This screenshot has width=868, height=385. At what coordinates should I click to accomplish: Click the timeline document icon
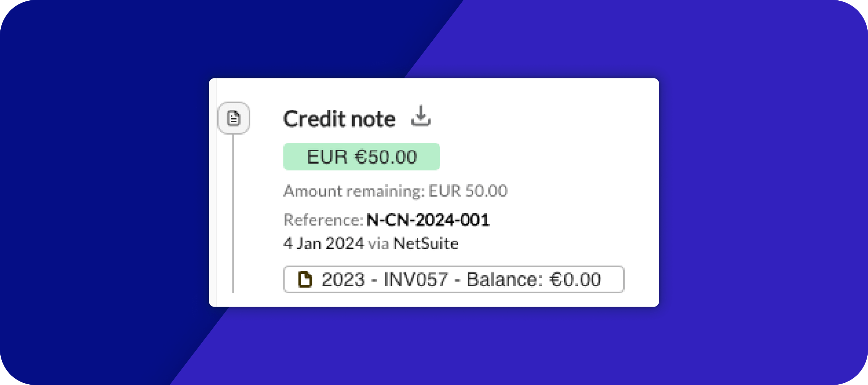[234, 118]
